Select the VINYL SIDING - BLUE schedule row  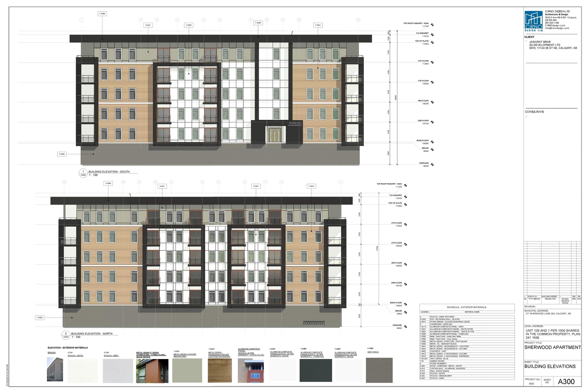coord(467,358)
